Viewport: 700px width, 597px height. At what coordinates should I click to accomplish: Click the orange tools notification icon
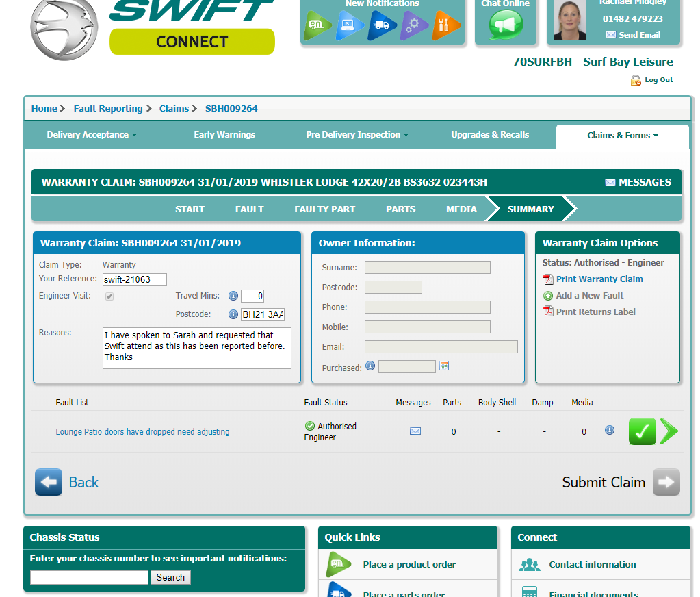tap(445, 25)
